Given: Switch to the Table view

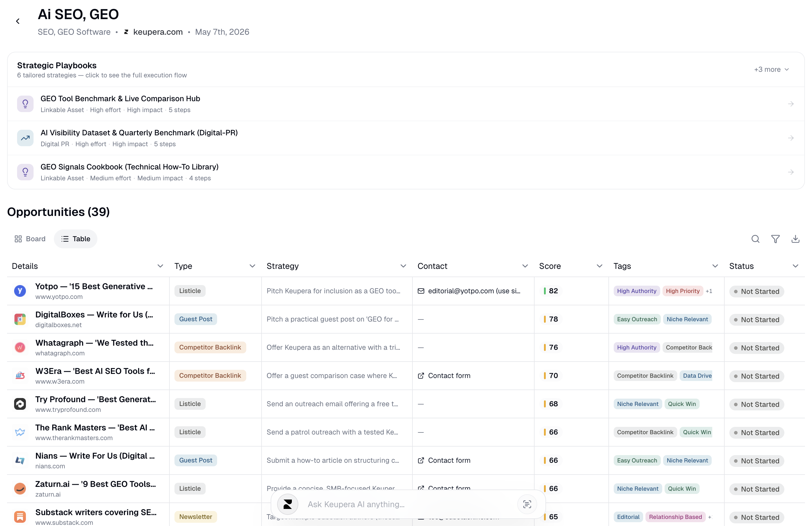Looking at the screenshot, I should point(76,239).
